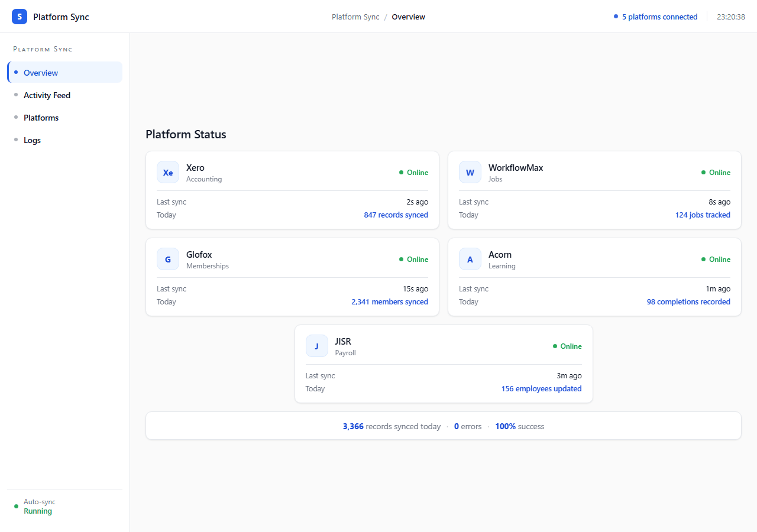Click the Platform Sync sidebar section label
The image size is (757, 532).
43,49
